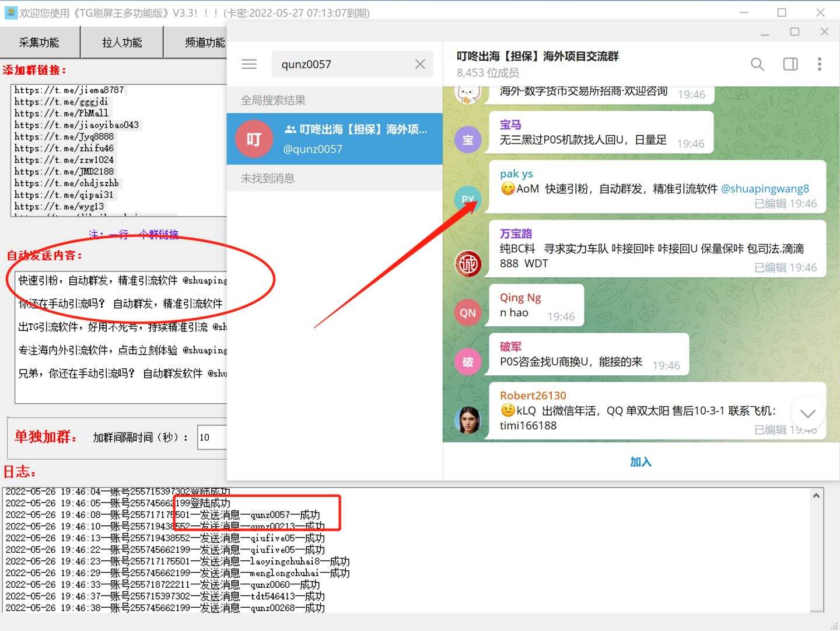Click the 宝 purple avatar
Viewport: 840px width, 631px height.
coord(468,140)
